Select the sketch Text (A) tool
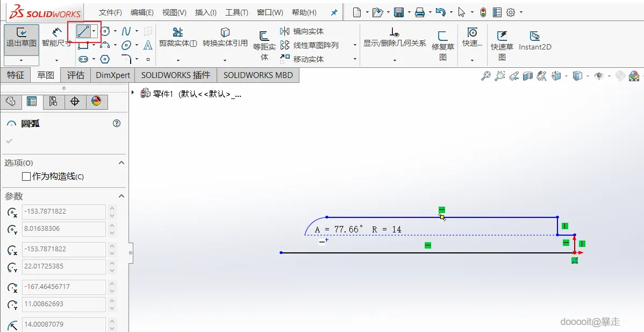 pos(148,45)
